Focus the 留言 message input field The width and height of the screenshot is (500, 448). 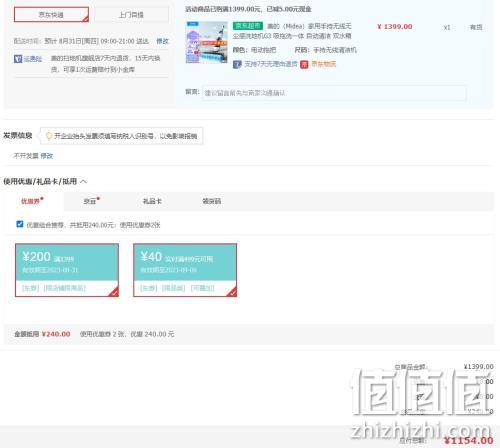tap(334, 93)
